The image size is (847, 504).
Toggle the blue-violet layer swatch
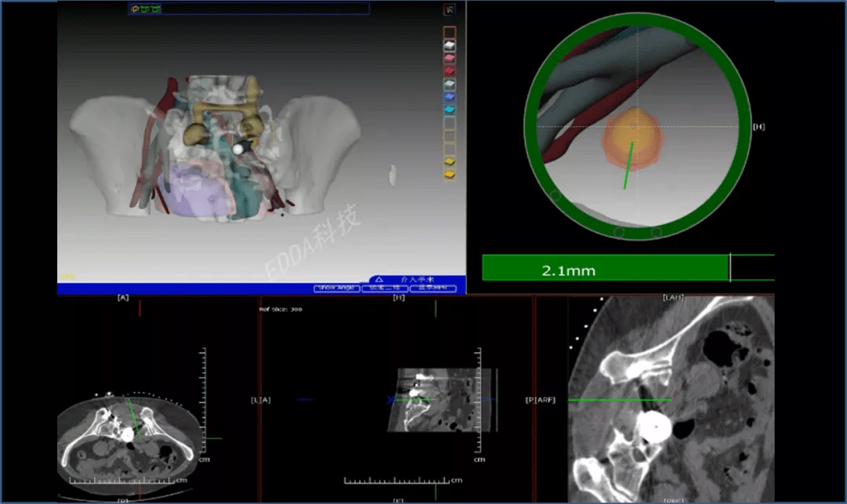[449, 96]
